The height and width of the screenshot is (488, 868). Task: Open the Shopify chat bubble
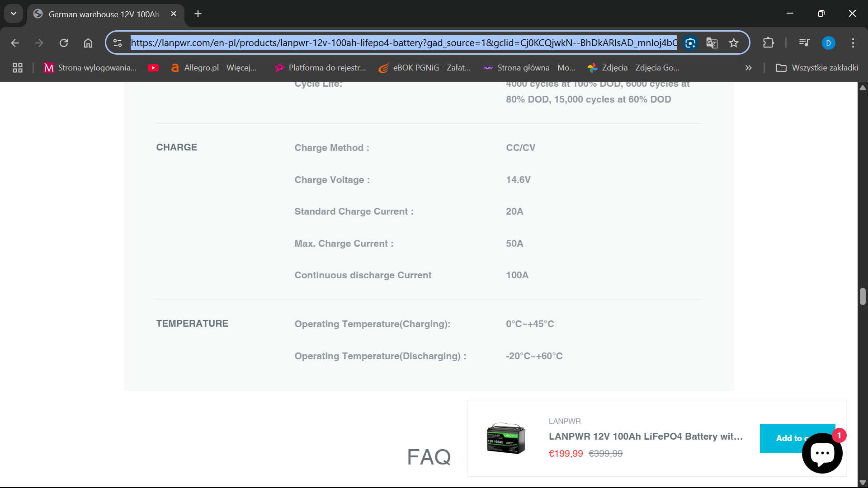click(822, 453)
